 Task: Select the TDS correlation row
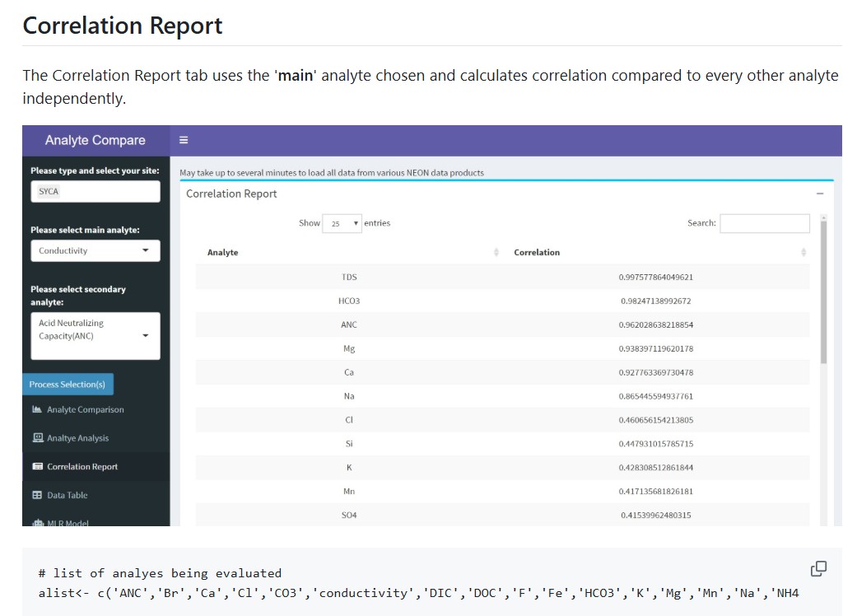tap(502, 278)
